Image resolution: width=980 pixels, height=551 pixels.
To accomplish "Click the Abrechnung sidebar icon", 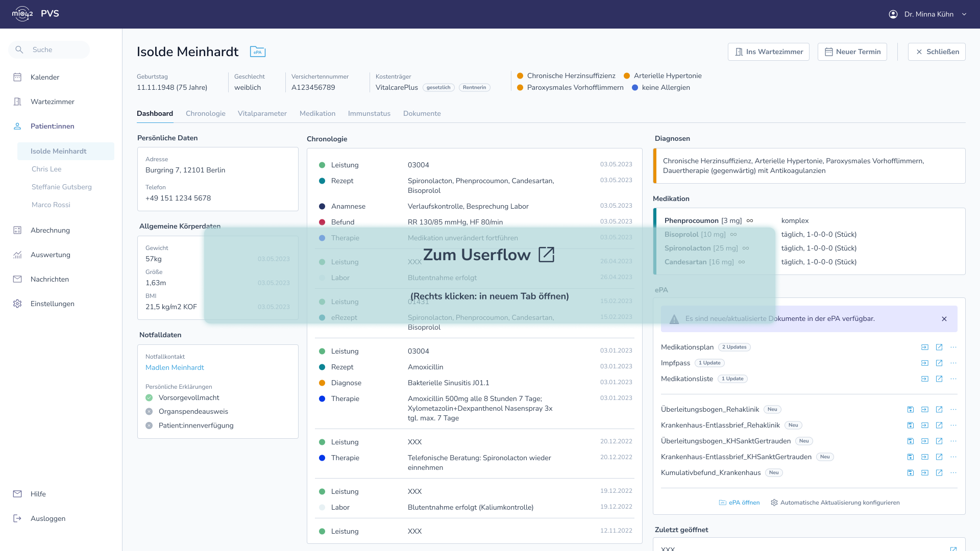I will coord(17,231).
